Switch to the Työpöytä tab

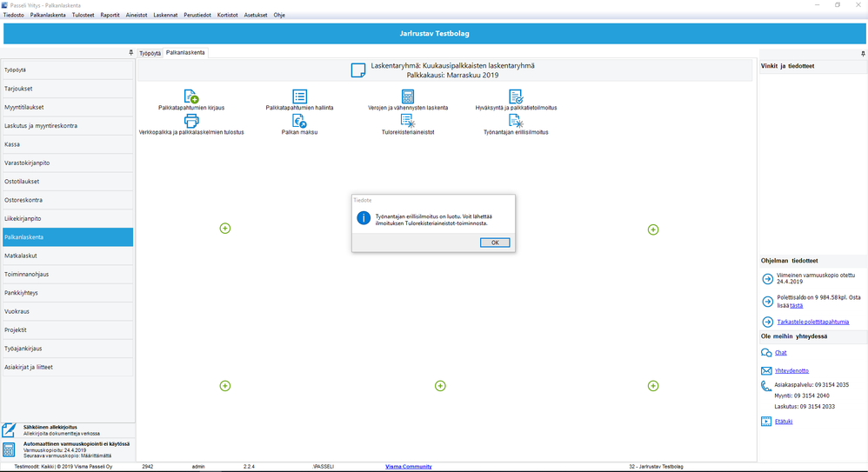150,53
